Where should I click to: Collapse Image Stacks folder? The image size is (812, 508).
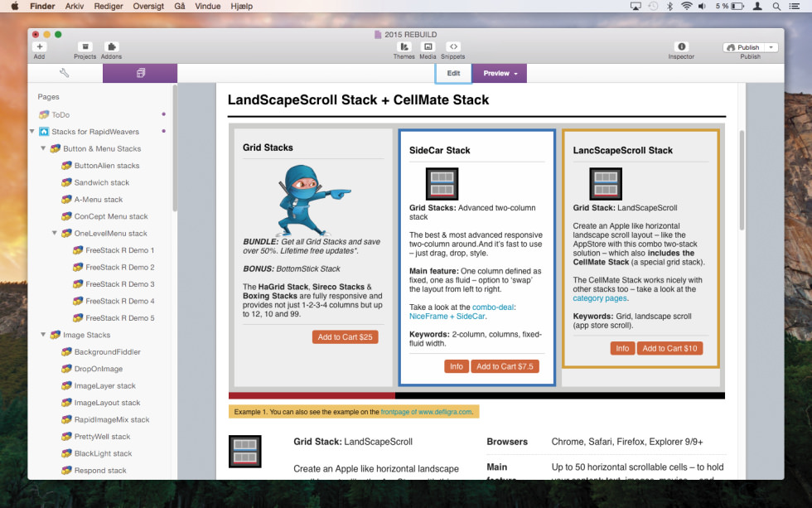tap(43, 335)
